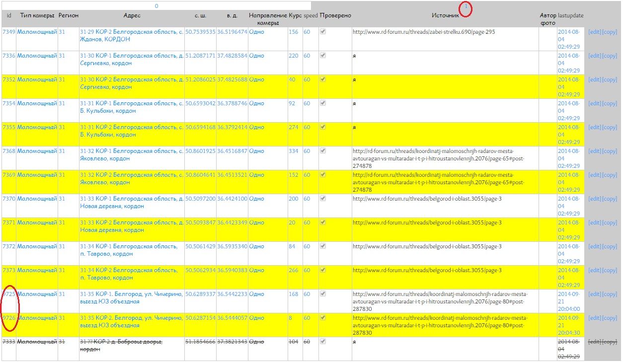
Task: Open [edit] for record 9725
Action: click(x=594, y=294)
